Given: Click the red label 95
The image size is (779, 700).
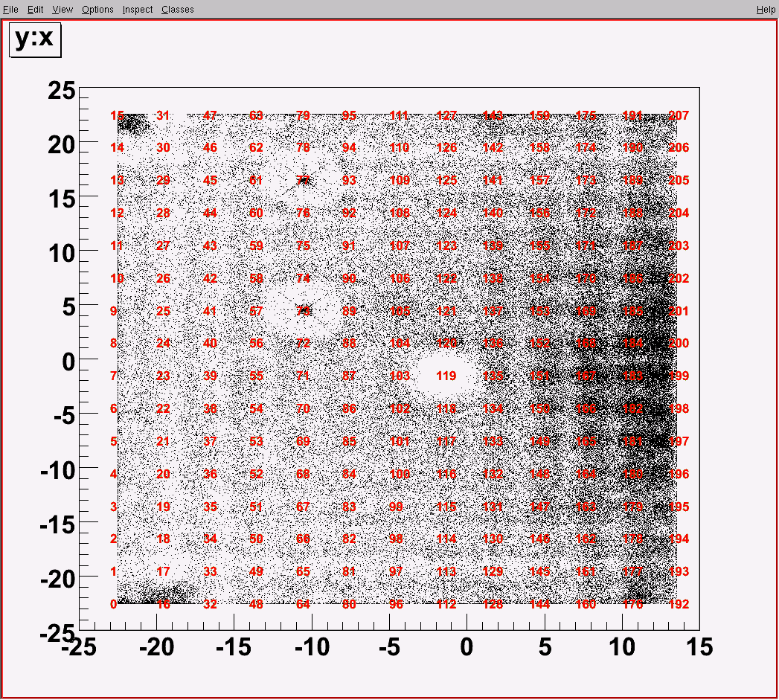Looking at the screenshot, I should tap(349, 116).
